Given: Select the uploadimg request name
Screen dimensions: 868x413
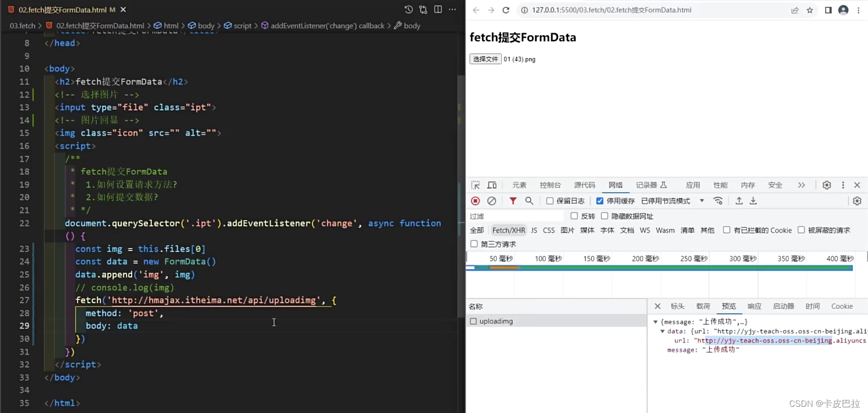Looking at the screenshot, I should 496,321.
